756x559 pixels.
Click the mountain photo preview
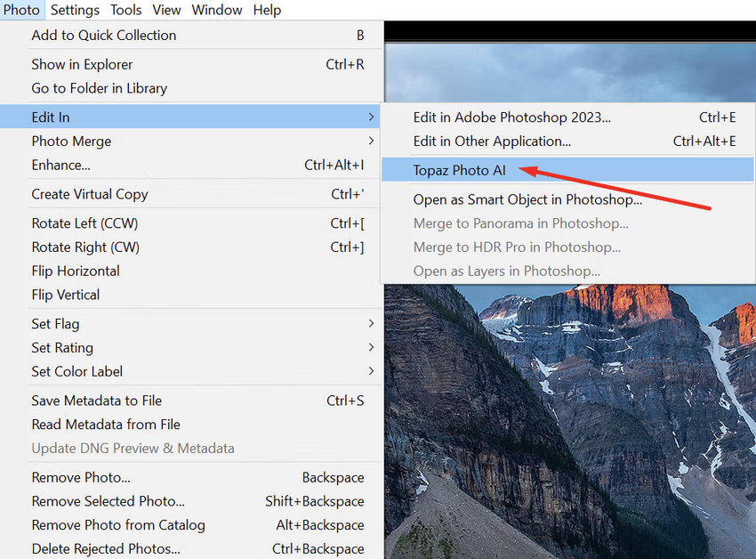click(569, 418)
